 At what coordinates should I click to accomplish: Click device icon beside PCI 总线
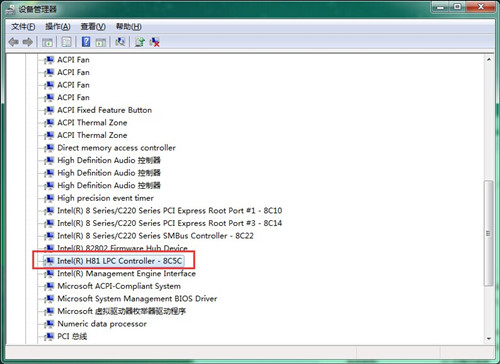tap(49, 336)
